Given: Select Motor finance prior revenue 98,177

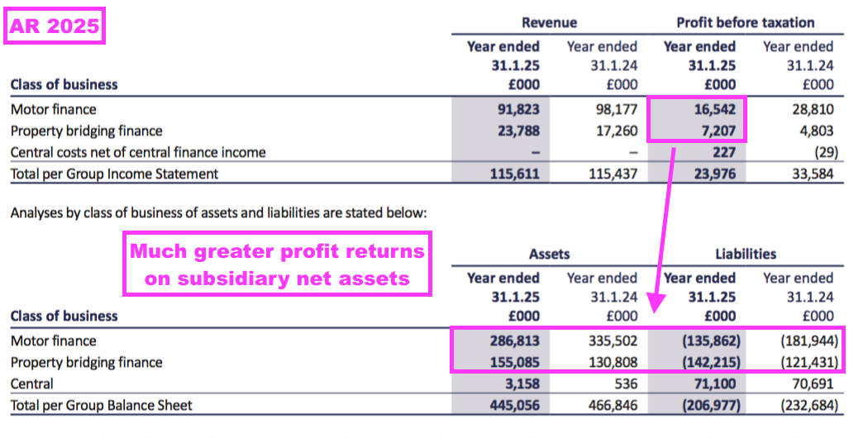Looking at the screenshot, I should (617, 110).
